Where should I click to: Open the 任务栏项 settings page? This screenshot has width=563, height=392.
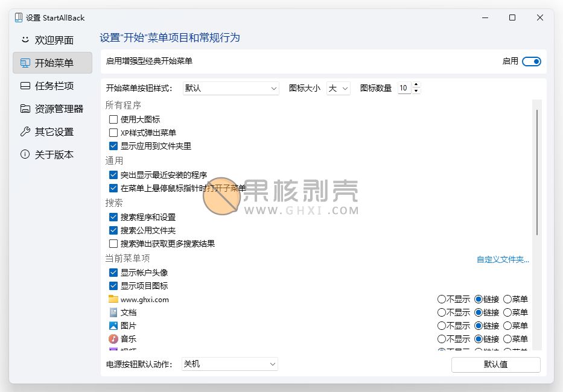52,86
